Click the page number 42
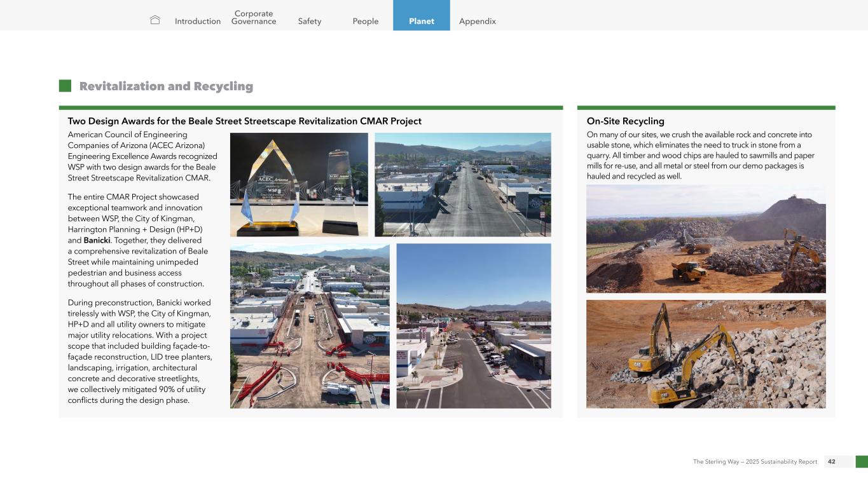868x488 pixels. (x=832, y=462)
